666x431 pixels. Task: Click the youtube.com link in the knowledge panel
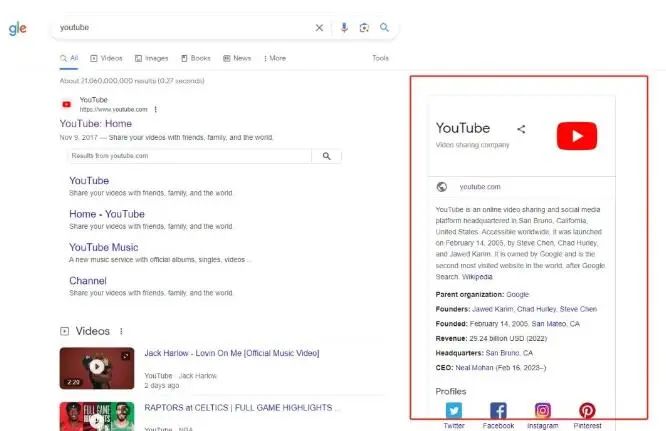[x=480, y=187]
